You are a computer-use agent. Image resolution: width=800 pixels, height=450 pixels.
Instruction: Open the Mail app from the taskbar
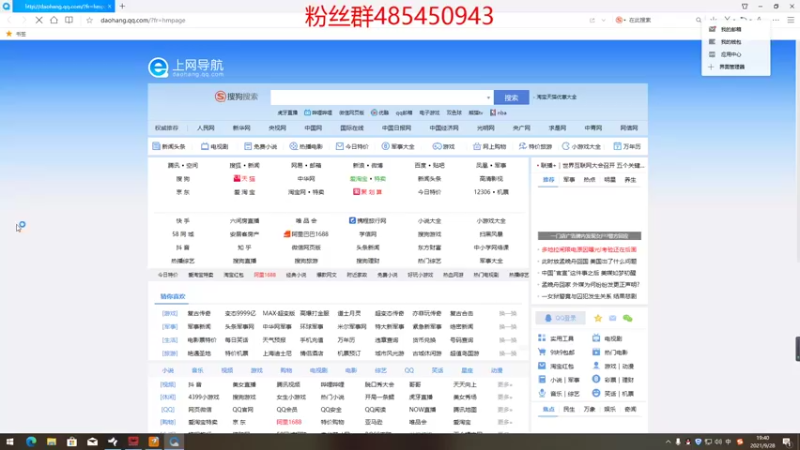92,441
